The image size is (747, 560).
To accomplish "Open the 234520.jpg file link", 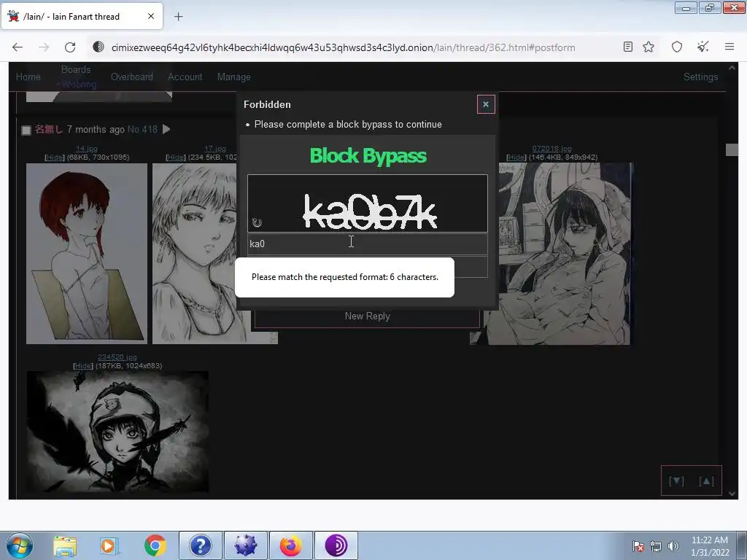I will point(117,357).
